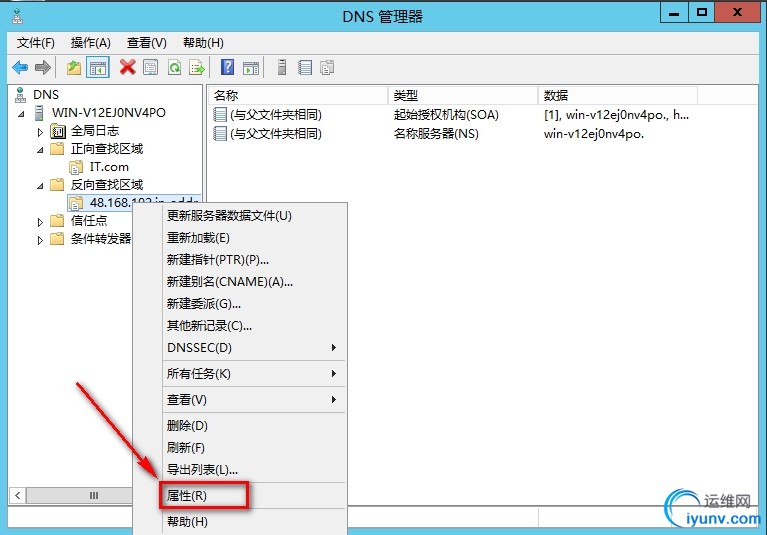Expand the 信任点 tree node
The image size is (767, 535).
coord(40,222)
